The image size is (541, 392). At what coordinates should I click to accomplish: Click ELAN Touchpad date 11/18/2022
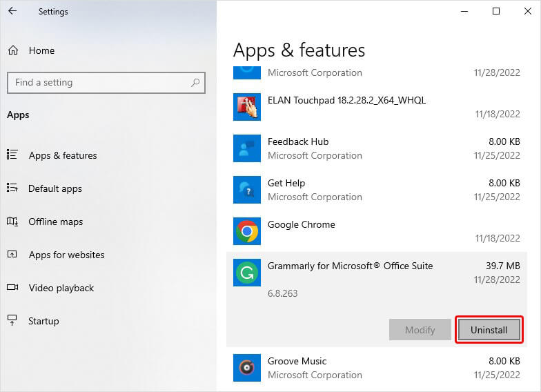(x=498, y=114)
